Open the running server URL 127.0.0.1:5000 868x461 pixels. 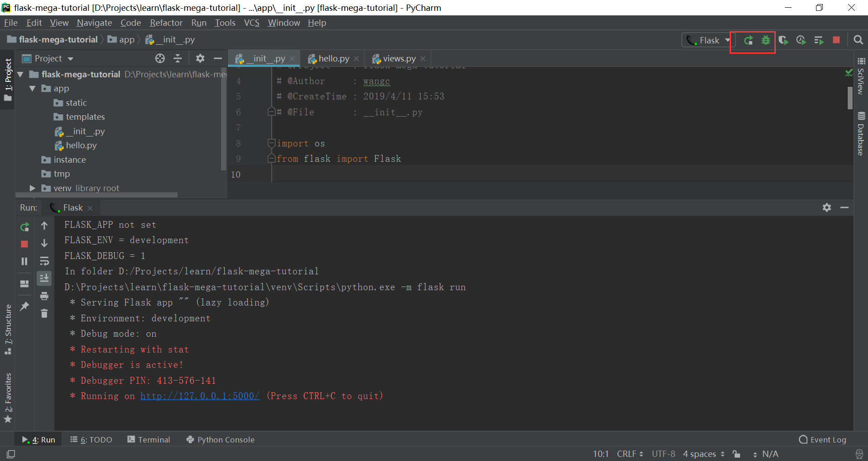[199, 396]
